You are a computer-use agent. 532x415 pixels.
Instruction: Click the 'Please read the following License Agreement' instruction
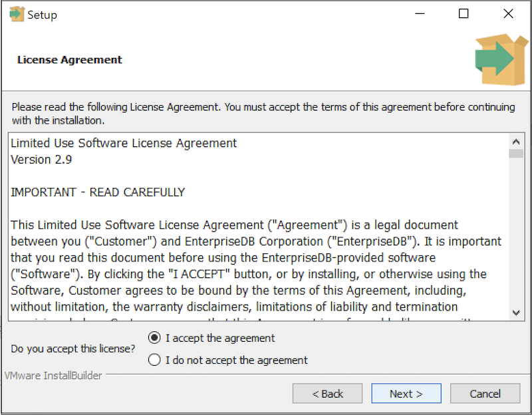point(263,114)
